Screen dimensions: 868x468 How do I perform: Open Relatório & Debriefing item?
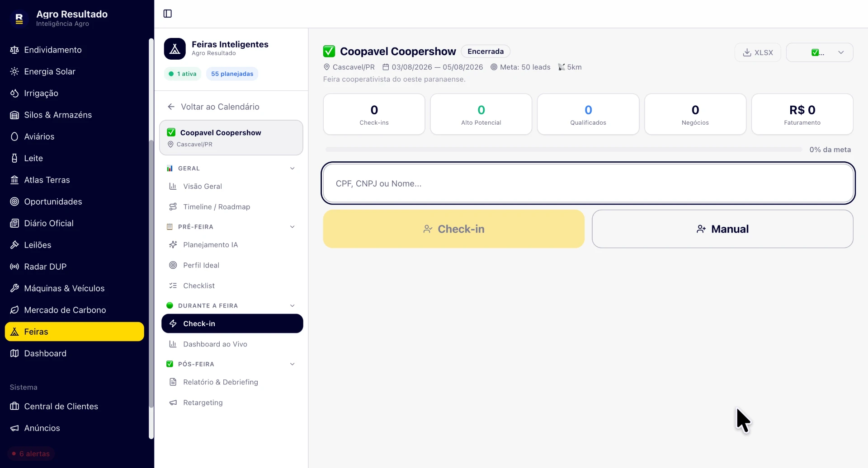(232, 382)
